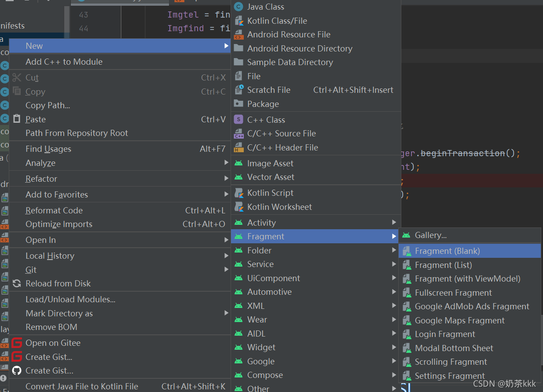Viewport: 543px width, 392px height.
Task: Select Fullscreen Fragment option
Action: click(x=470, y=293)
